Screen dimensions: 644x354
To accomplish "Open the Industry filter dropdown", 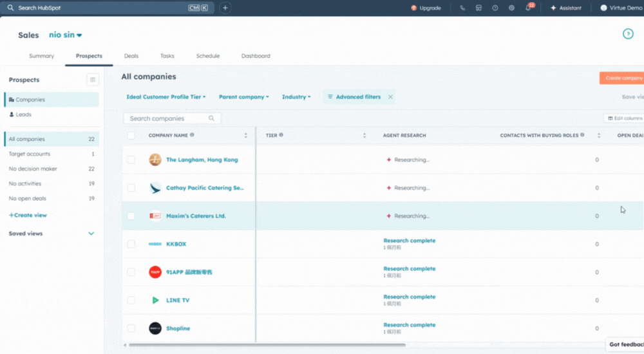I will click(296, 97).
